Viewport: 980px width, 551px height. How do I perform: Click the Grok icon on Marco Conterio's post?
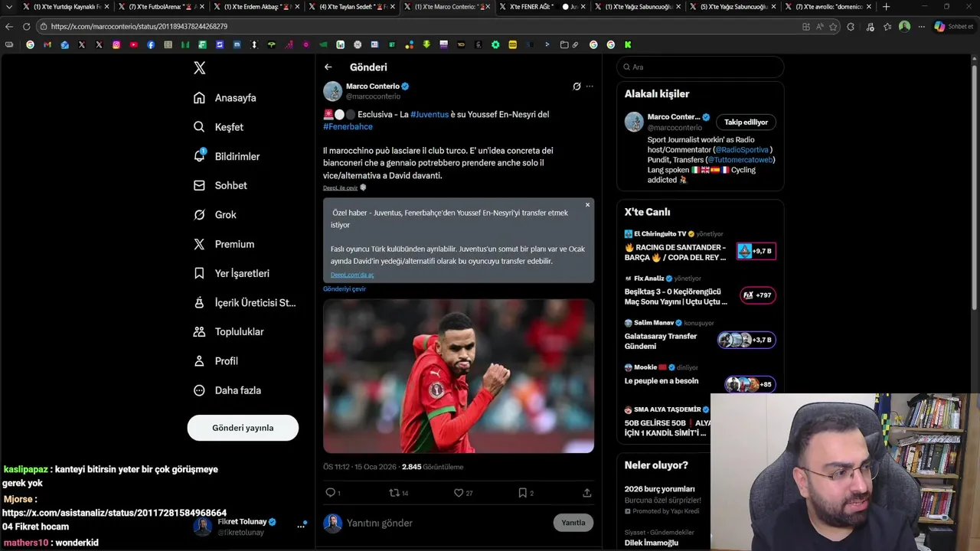(x=577, y=86)
